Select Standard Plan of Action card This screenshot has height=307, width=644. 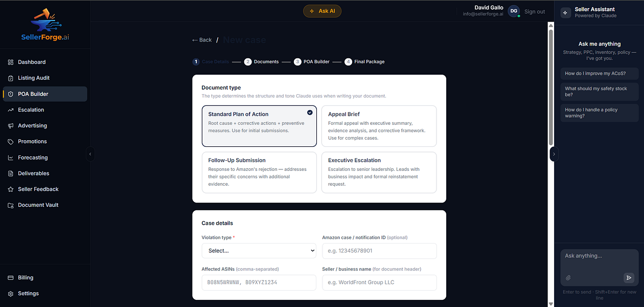coord(259,126)
